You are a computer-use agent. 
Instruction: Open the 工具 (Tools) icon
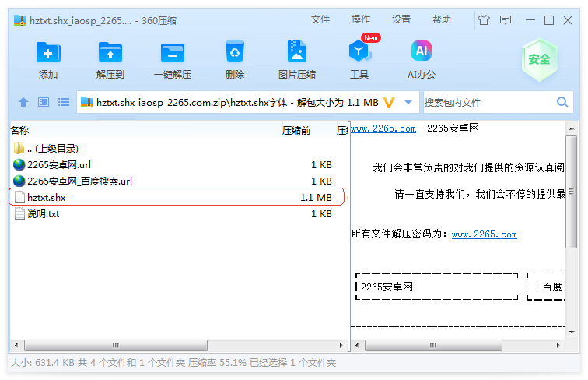tap(359, 51)
